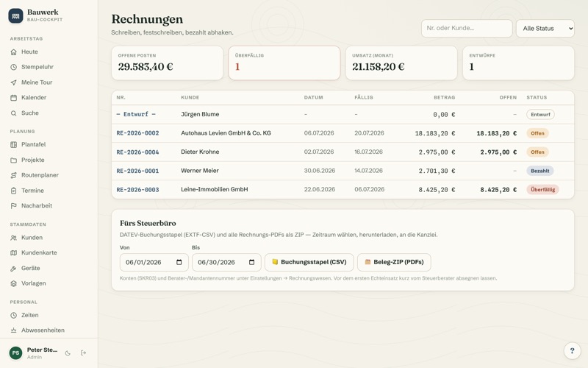The image size is (588, 368).
Task: Click the Überfällig summary card
Action: click(284, 63)
